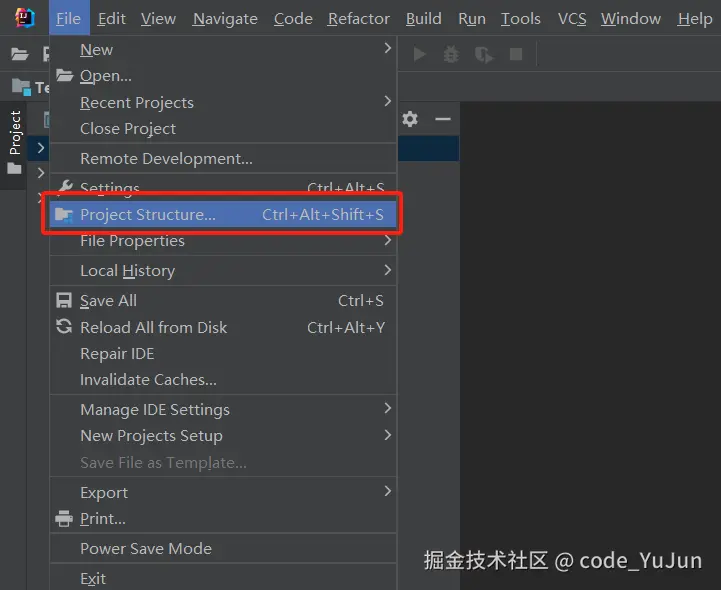Image resolution: width=721 pixels, height=590 pixels.
Task: Open the Window menu
Action: (x=631, y=18)
